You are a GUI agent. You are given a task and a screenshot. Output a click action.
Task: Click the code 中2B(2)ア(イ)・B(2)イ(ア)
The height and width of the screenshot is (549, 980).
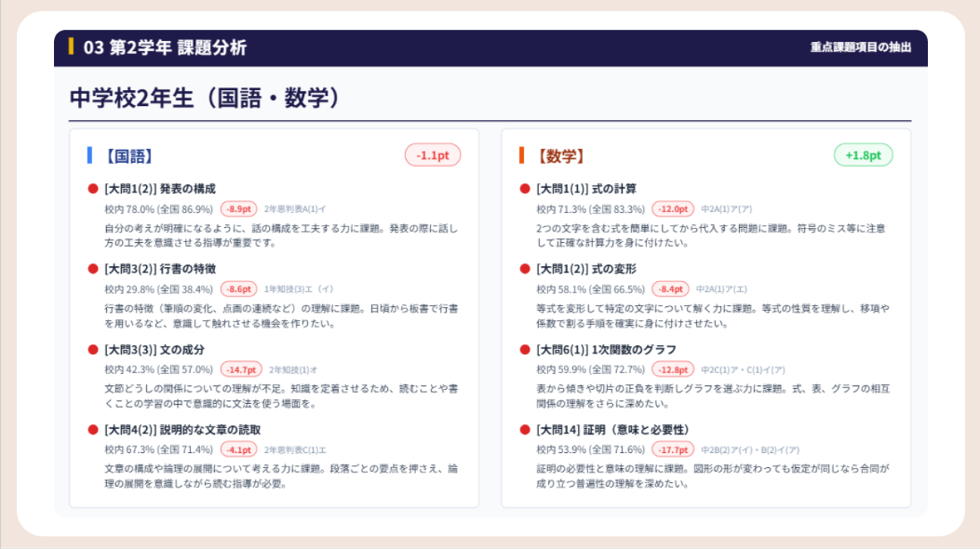click(x=750, y=449)
